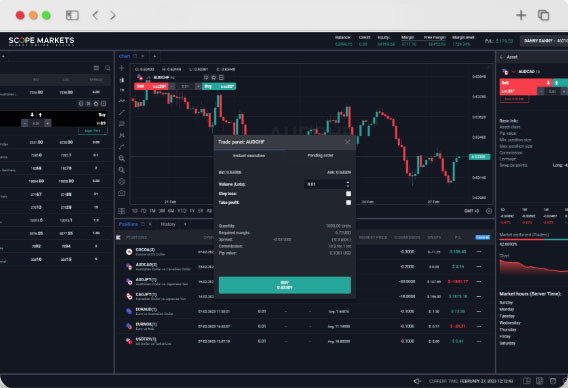Click the zoom-in magnifier on chart toolbar

pos(122,158)
